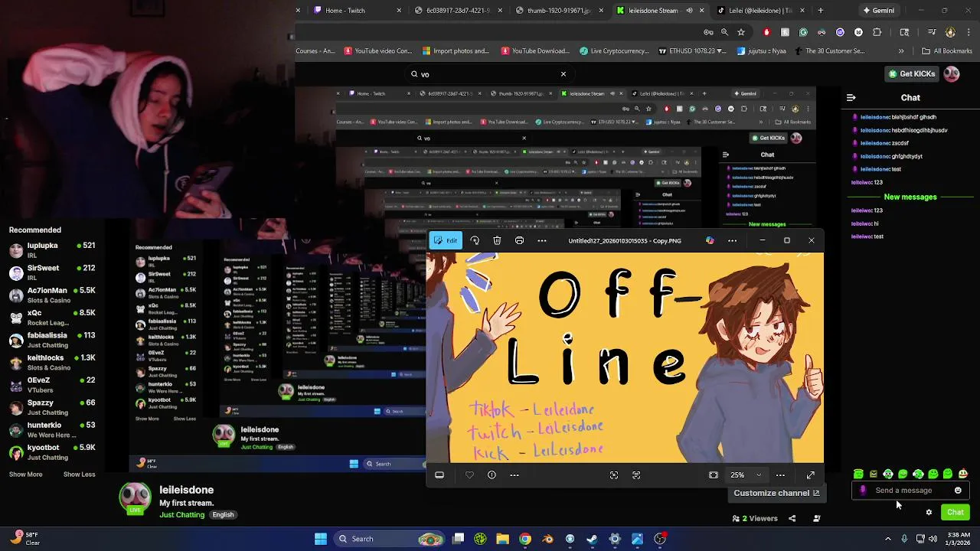This screenshot has height=551, width=980.
Task: Open Customize channel link
Action: coord(776,493)
